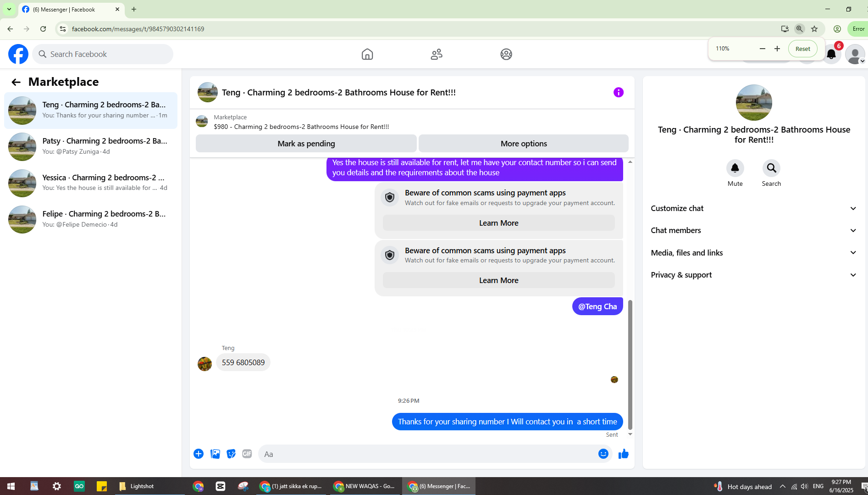Image resolution: width=868 pixels, height=495 pixels.
Task: Send a thumbs-up like
Action: click(x=624, y=454)
